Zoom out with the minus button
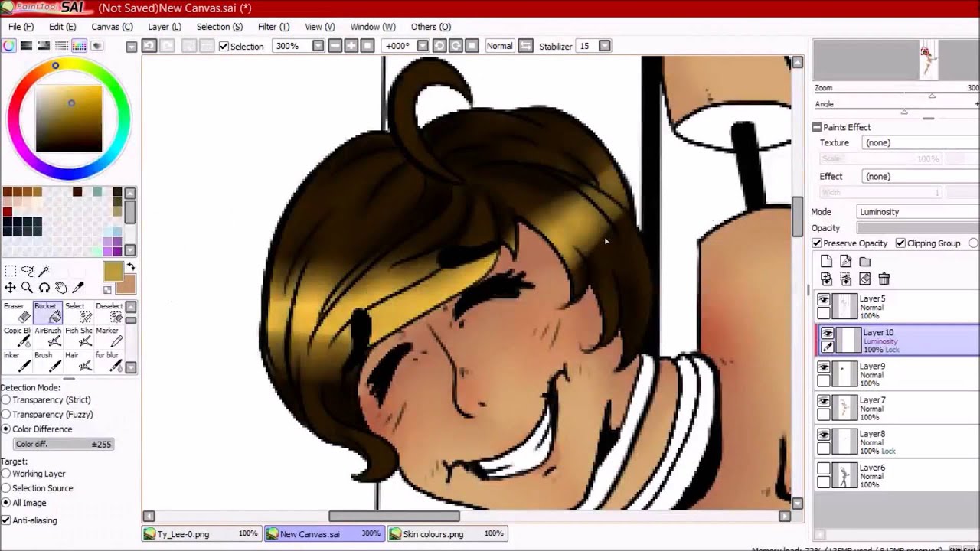The image size is (980, 551). coord(335,46)
